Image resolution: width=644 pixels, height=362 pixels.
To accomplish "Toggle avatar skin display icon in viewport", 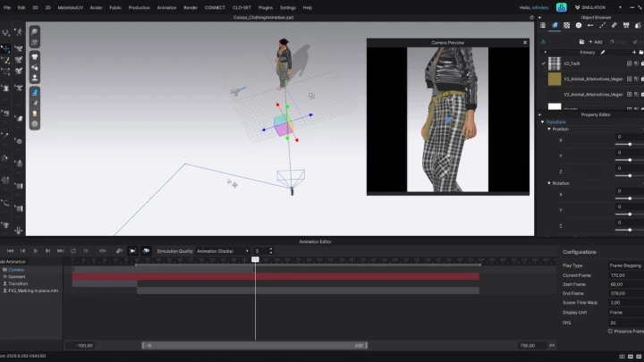I will point(35,114).
